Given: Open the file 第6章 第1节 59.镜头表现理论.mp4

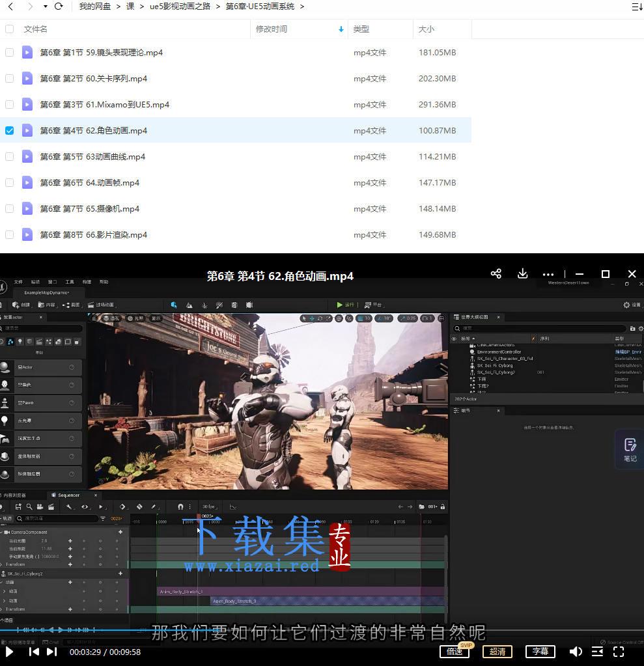Looking at the screenshot, I should tap(101, 52).
